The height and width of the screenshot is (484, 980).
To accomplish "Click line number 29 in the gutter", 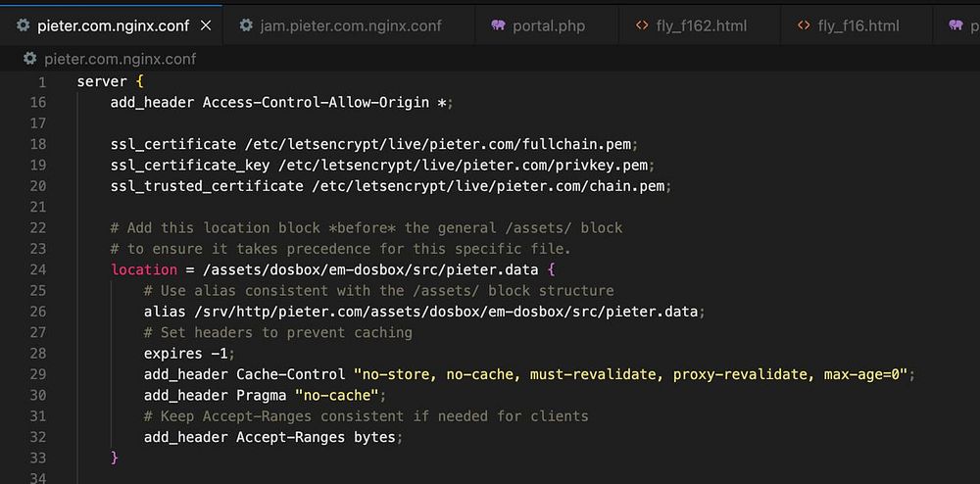I will click(x=37, y=374).
